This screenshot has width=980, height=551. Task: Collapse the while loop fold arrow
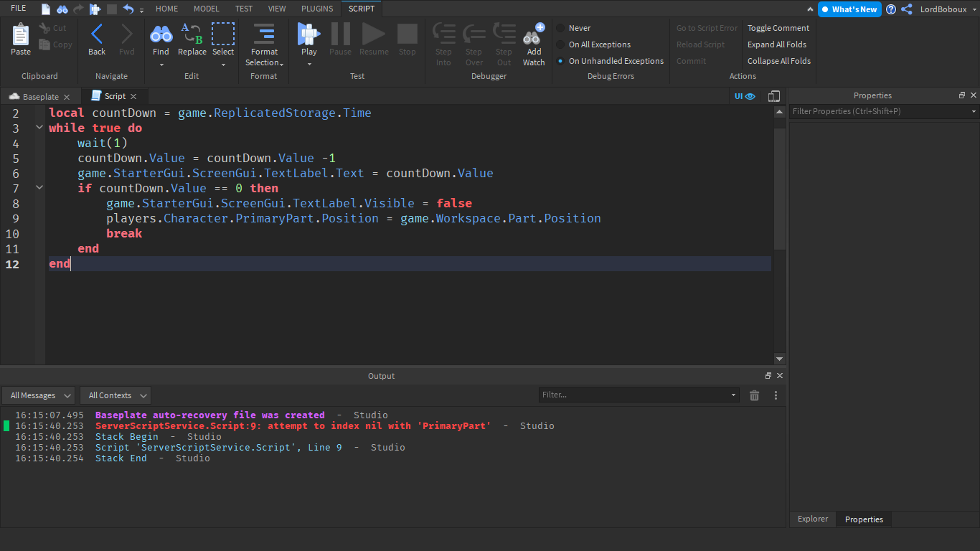click(39, 128)
